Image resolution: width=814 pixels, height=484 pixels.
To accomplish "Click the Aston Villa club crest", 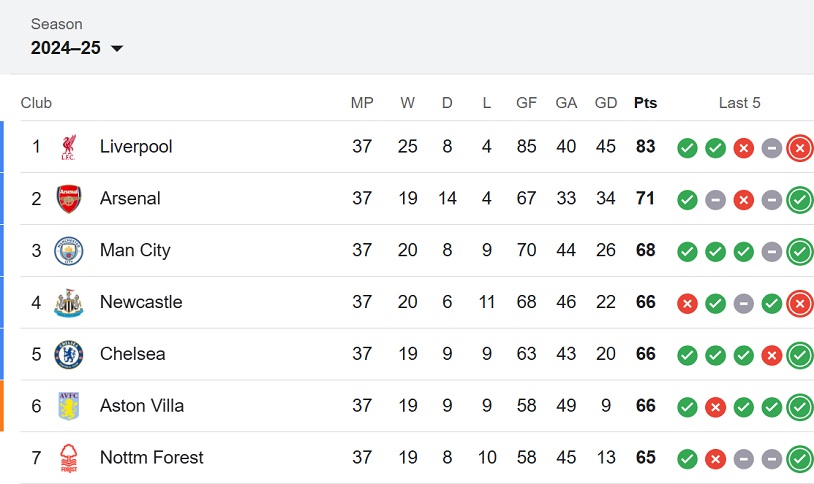I will point(69,406).
